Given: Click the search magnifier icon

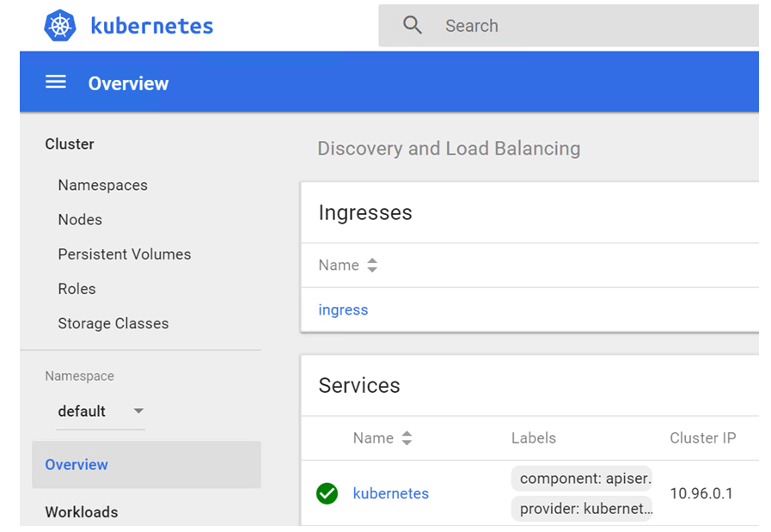Looking at the screenshot, I should (413, 26).
